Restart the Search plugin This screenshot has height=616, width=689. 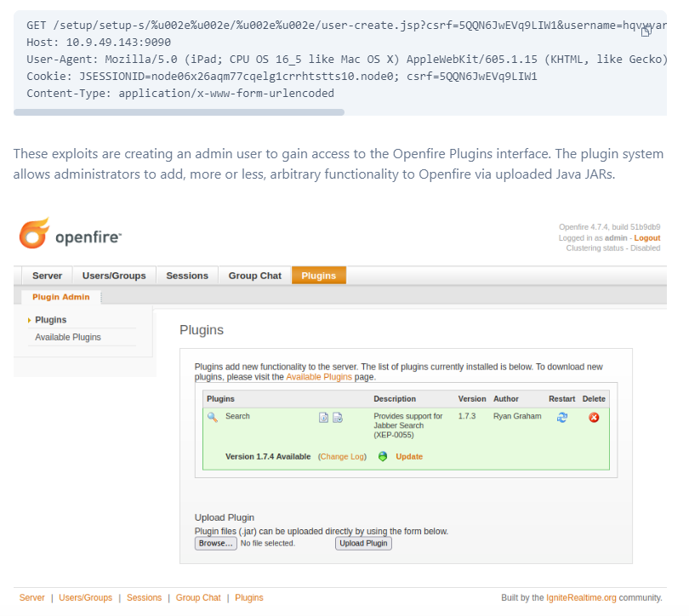click(561, 417)
